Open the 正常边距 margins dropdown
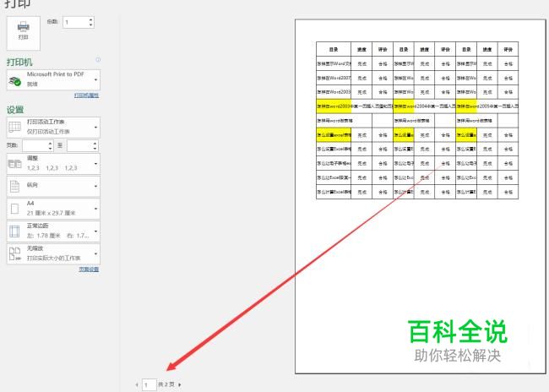549x392 pixels. tap(53, 231)
